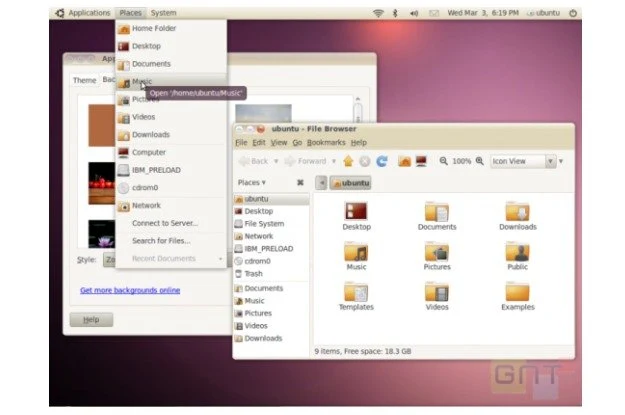Close the Places sidebar with the X icon
The image size is (625, 415).
300,183
